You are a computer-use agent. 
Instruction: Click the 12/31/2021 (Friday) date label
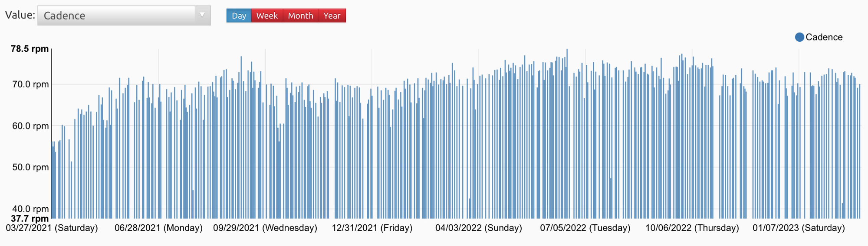point(372,228)
